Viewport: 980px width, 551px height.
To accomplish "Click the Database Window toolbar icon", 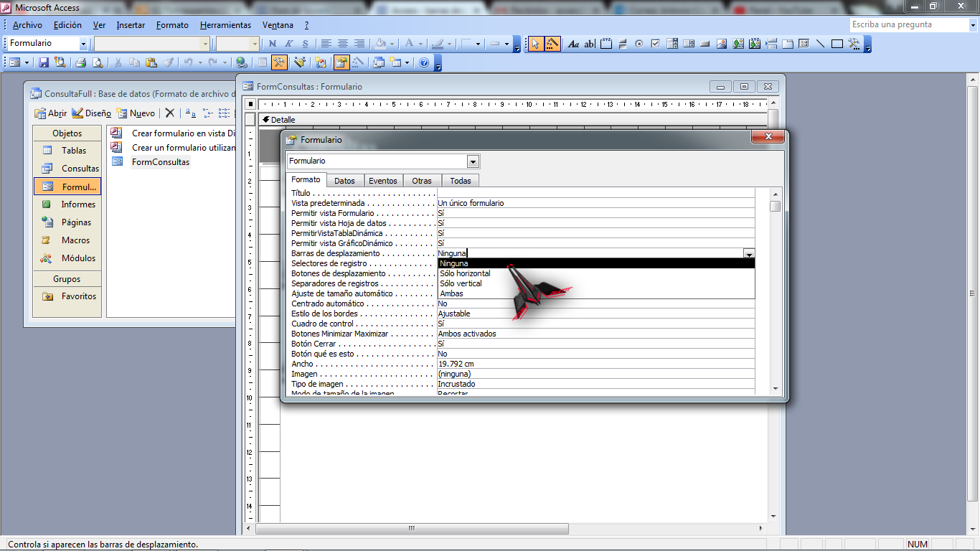I will coord(378,62).
